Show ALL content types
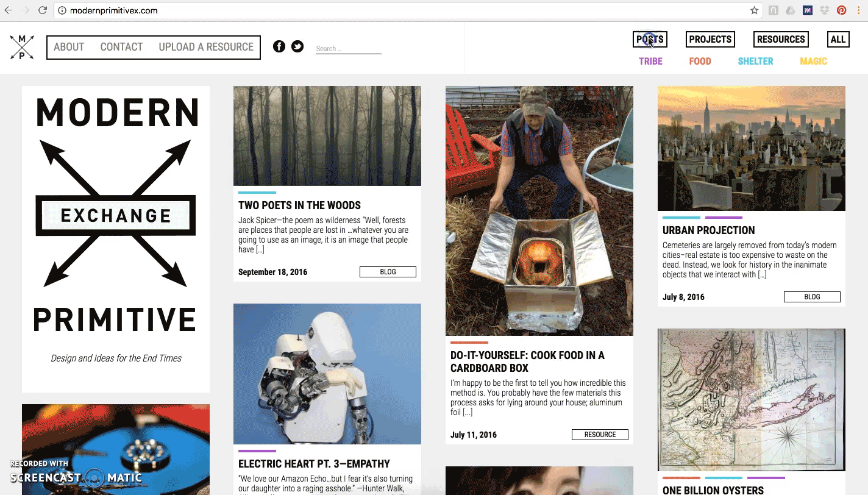Viewport: 868px width, 495px height. 838,40
